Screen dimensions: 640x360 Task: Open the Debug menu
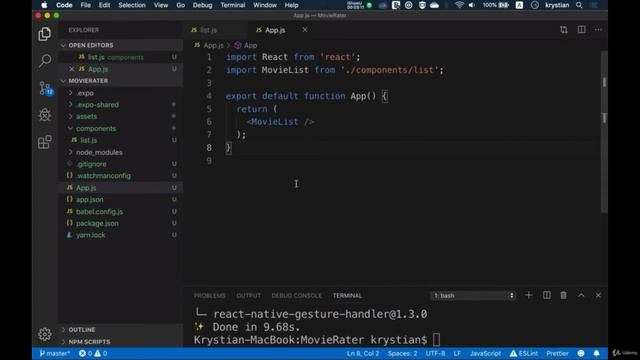pos(202,5)
